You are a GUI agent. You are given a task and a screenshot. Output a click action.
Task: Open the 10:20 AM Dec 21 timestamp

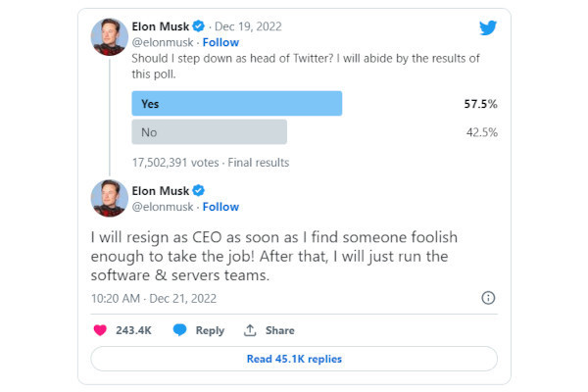tap(154, 299)
